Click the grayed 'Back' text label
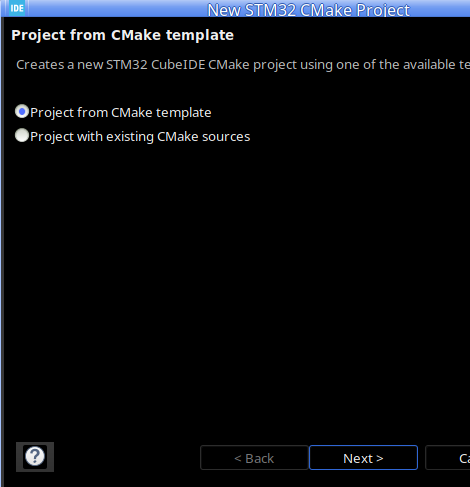The width and height of the screenshot is (470, 487). (260, 458)
